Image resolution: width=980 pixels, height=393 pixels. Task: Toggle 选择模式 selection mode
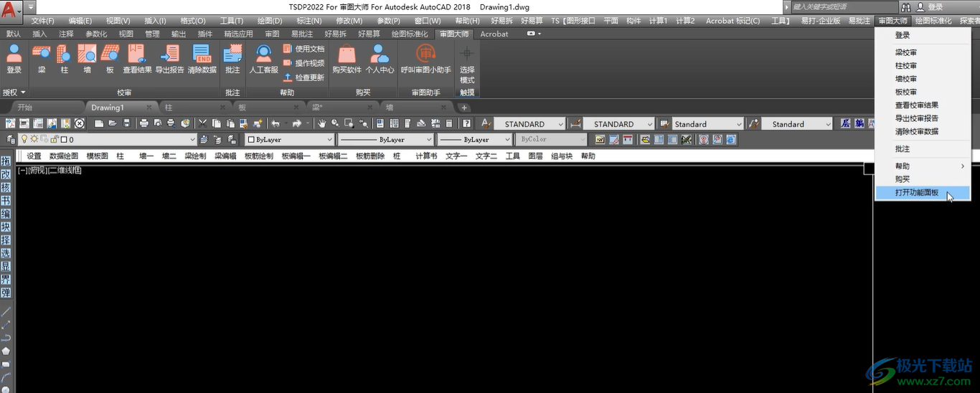[467, 65]
